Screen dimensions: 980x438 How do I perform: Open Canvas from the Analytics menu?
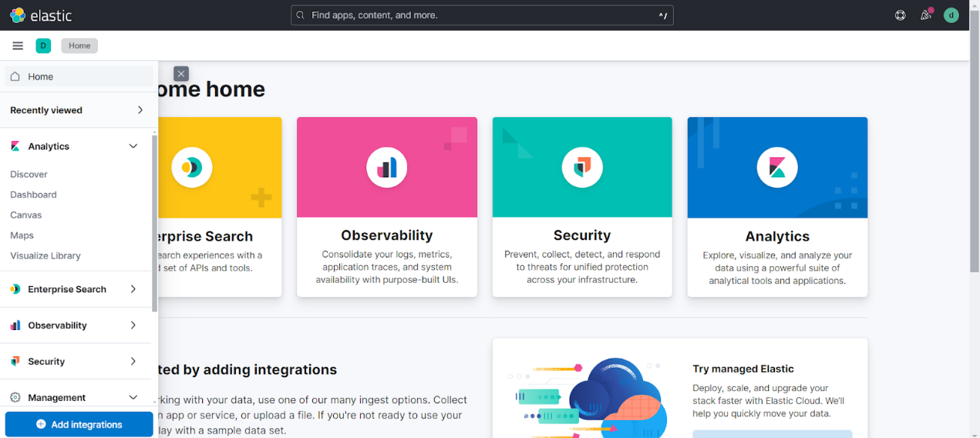26,215
